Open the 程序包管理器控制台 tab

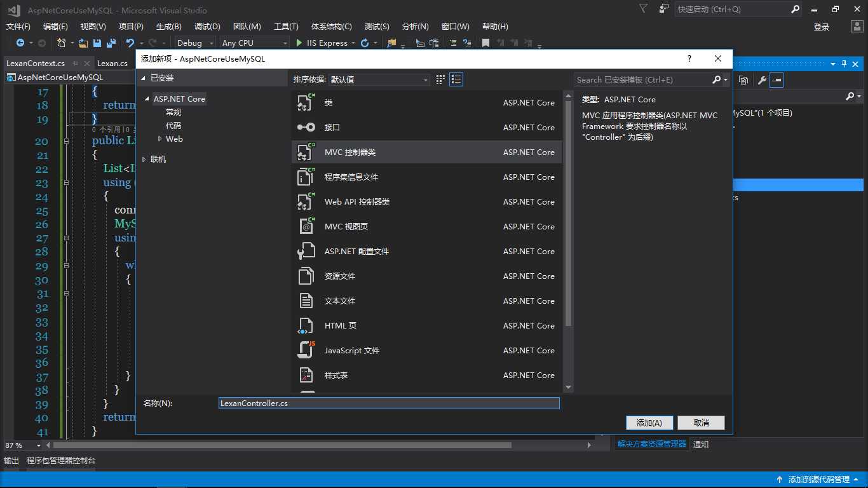(61, 461)
